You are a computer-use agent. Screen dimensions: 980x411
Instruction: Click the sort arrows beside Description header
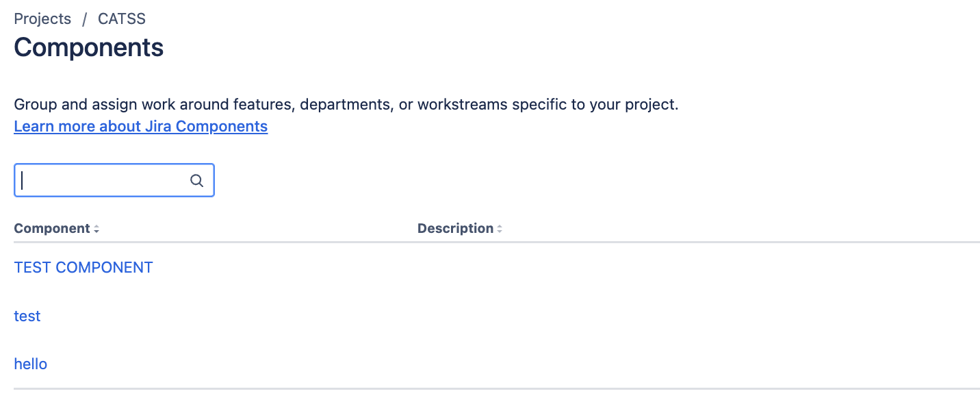500,229
